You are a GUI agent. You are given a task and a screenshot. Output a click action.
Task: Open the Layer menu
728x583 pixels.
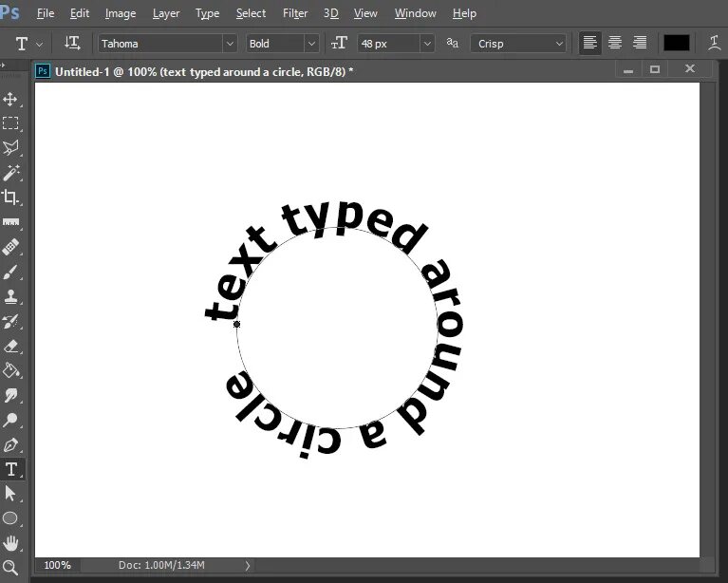pyautogui.click(x=166, y=13)
